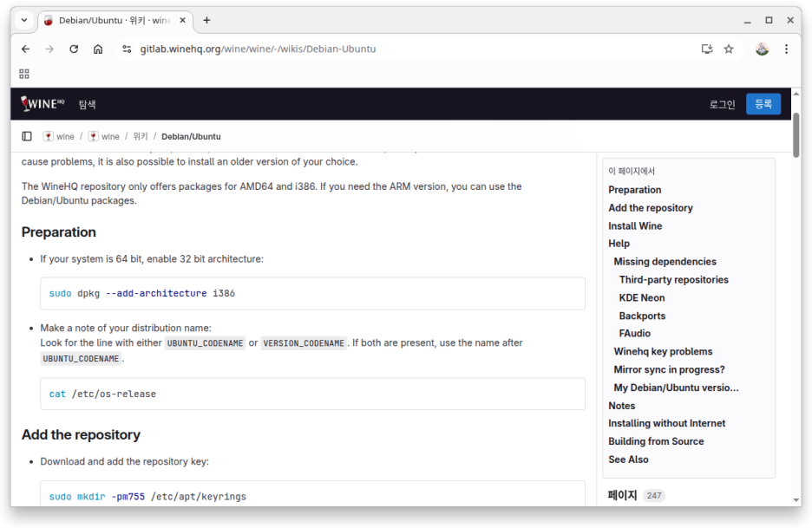Go to Help in contents
Viewport: 812px width, 528px height.
(619, 244)
